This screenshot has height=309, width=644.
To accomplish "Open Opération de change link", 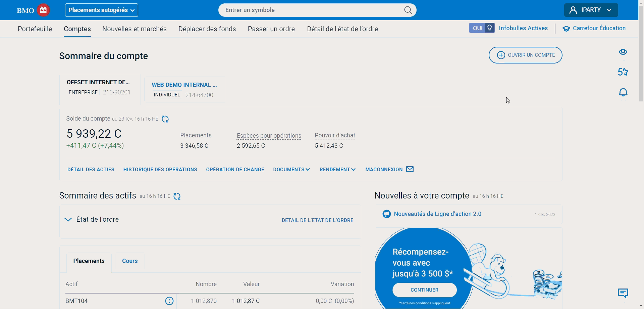I will 235,170.
